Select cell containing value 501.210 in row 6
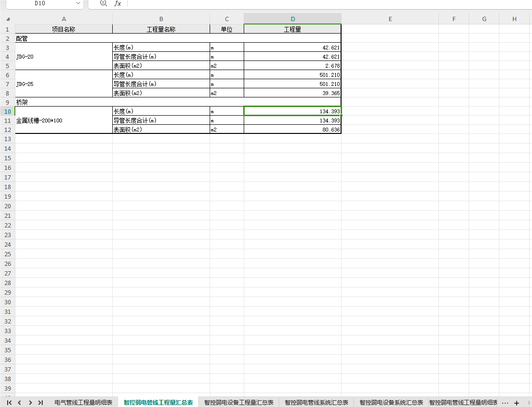This screenshot has height=407, width=532. [x=293, y=75]
